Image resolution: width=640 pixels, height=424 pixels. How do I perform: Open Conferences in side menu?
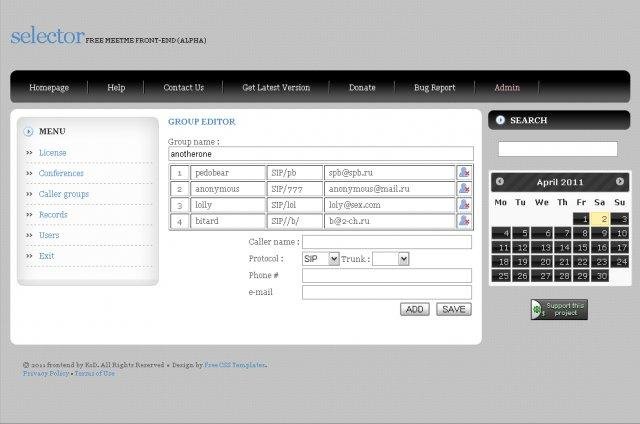pos(61,173)
